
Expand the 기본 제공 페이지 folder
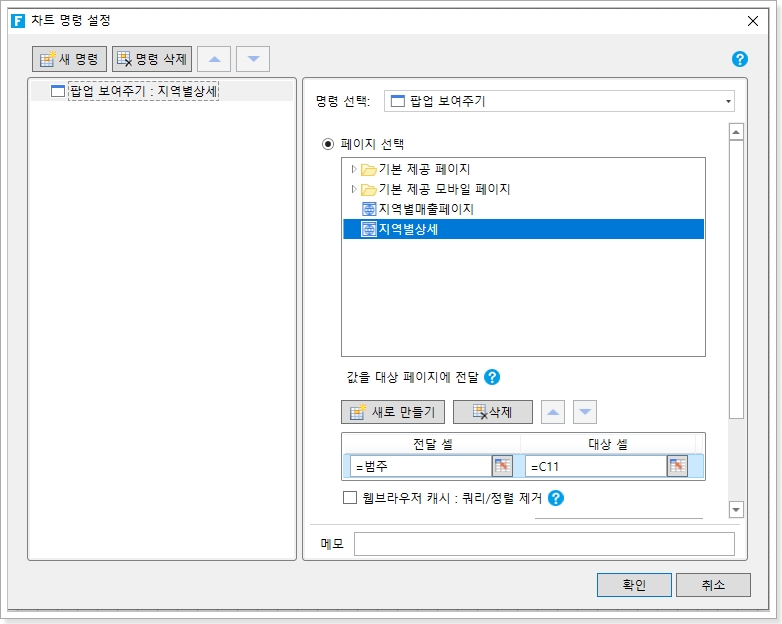tap(354, 169)
